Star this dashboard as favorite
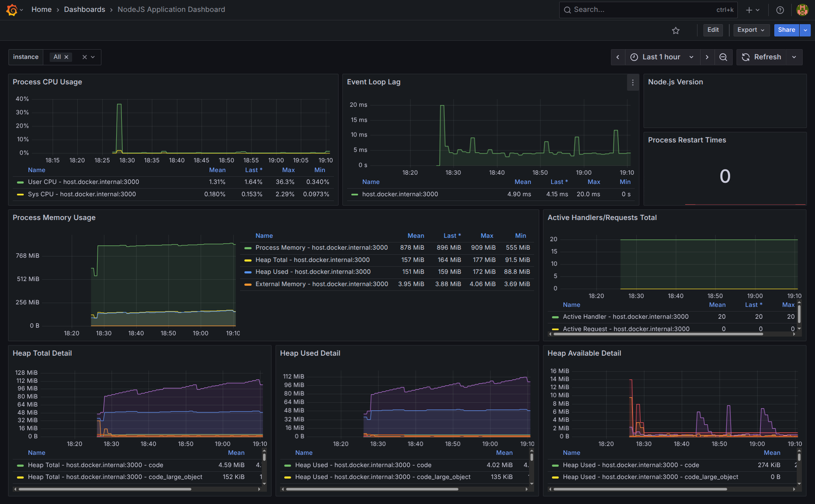Viewport: 815px width, 504px height. (x=676, y=31)
